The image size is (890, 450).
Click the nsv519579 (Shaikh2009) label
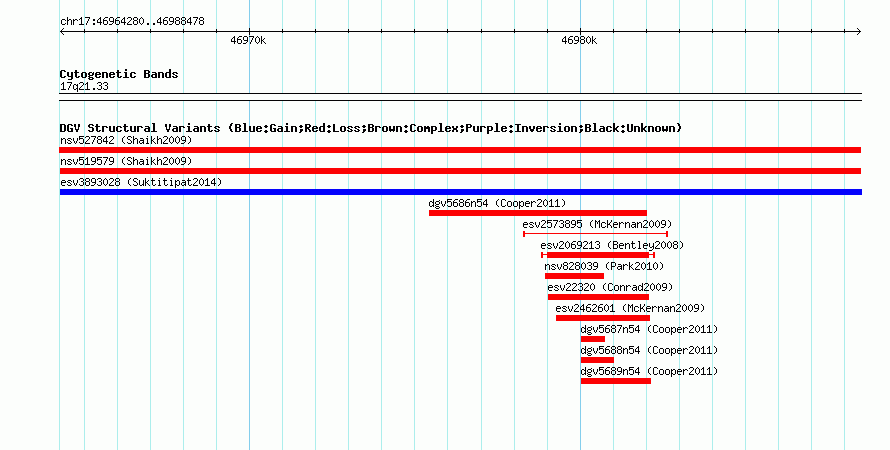[x=126, y=161]
